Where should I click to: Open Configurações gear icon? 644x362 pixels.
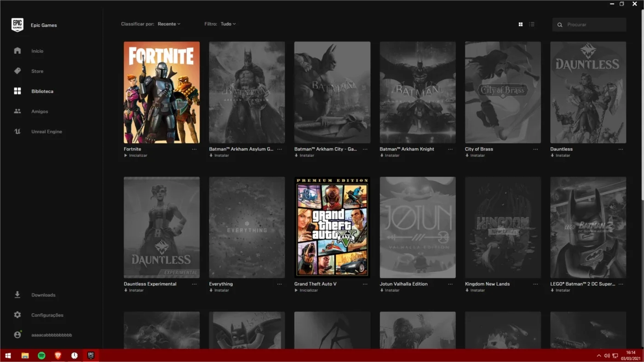click(17, 315)
